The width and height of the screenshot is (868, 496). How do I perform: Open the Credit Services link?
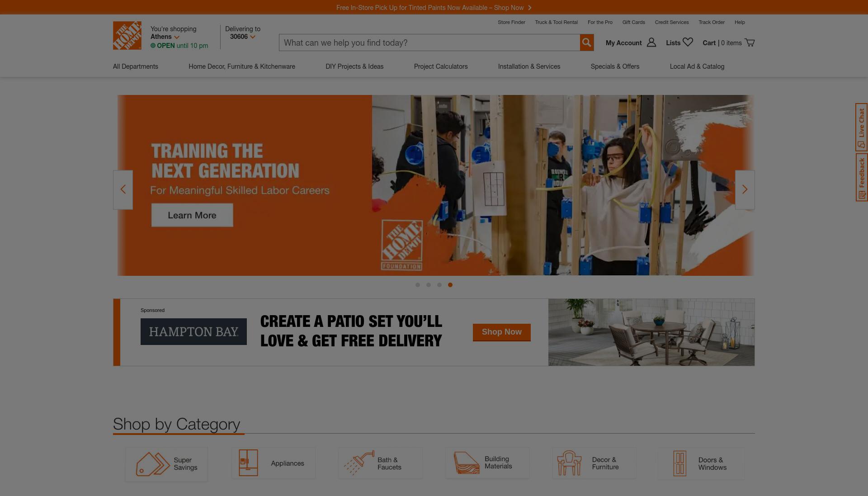672,22
